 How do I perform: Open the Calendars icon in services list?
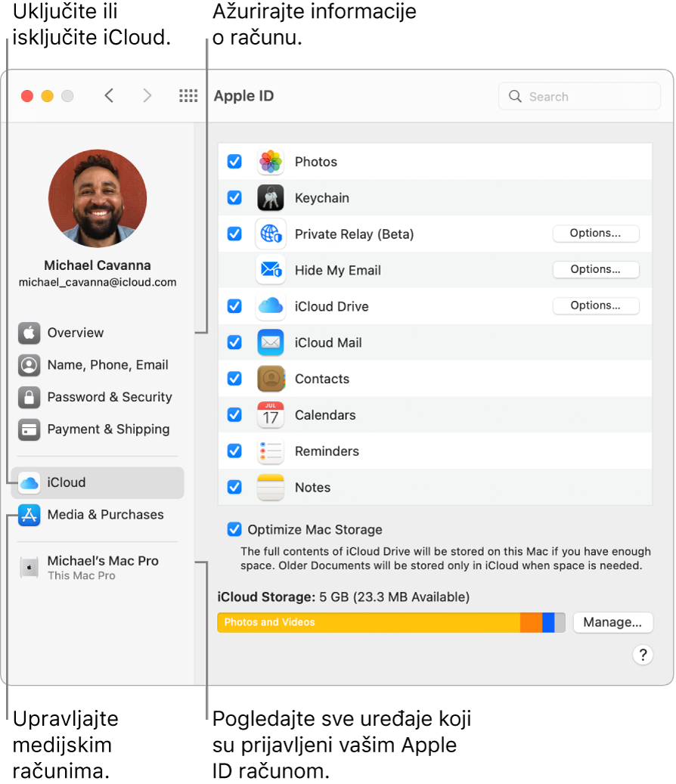tap(270, 414)
